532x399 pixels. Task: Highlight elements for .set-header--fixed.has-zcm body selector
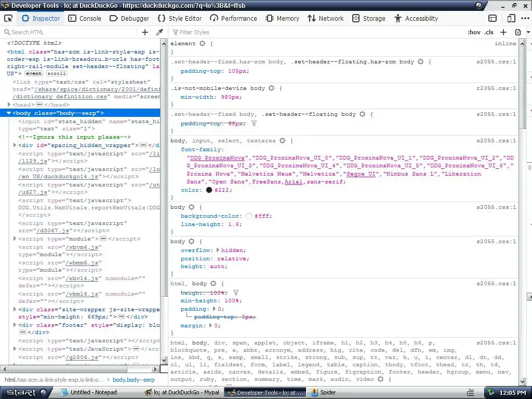(x=421, y=62)
